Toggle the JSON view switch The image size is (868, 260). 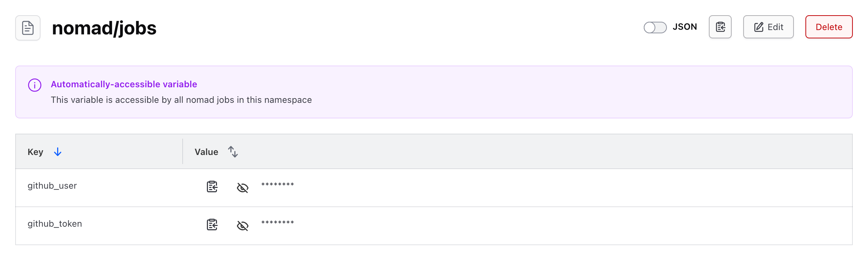click(x=655, y=27)
